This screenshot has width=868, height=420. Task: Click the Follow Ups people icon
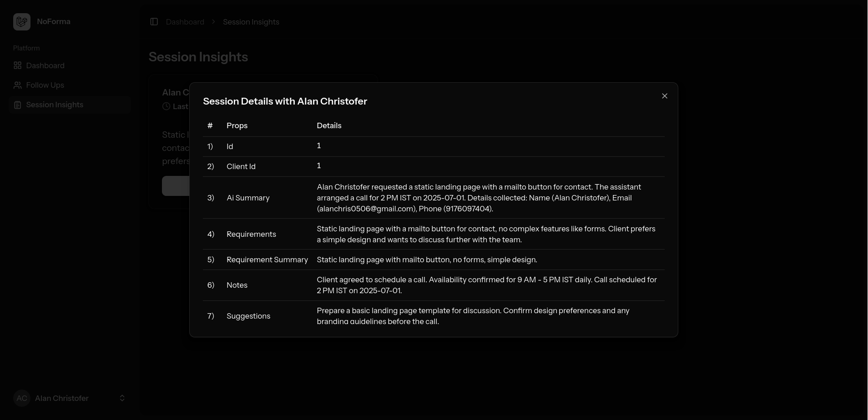pos(18,85)
